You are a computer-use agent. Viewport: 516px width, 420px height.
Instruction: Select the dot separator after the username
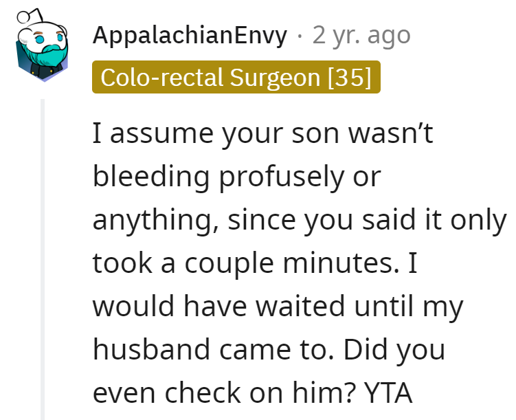[x=300, y=36]
